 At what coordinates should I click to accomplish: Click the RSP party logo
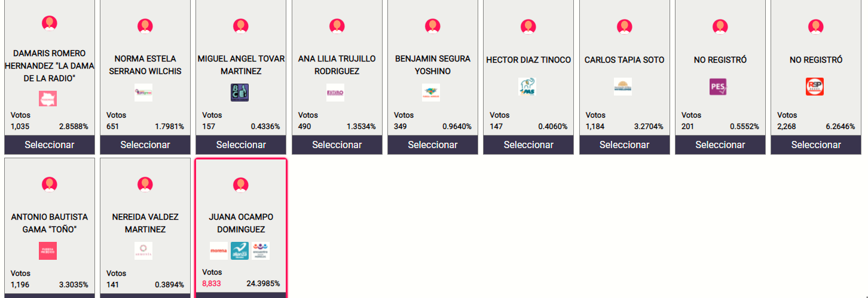point(814,87)
